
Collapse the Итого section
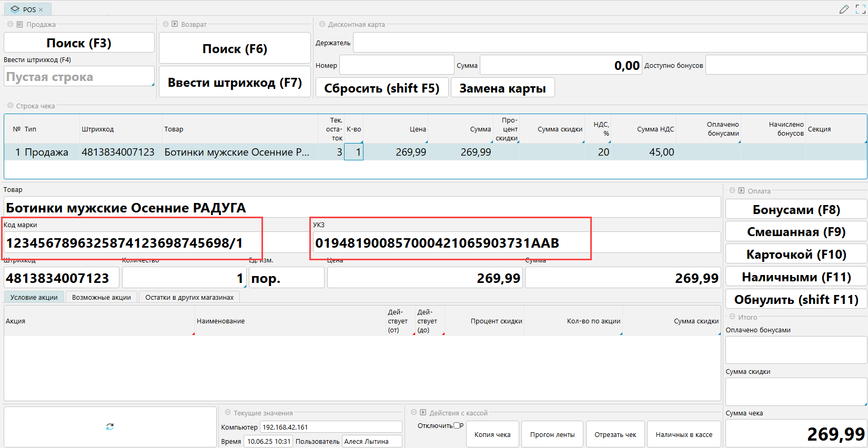click(732, 317)
